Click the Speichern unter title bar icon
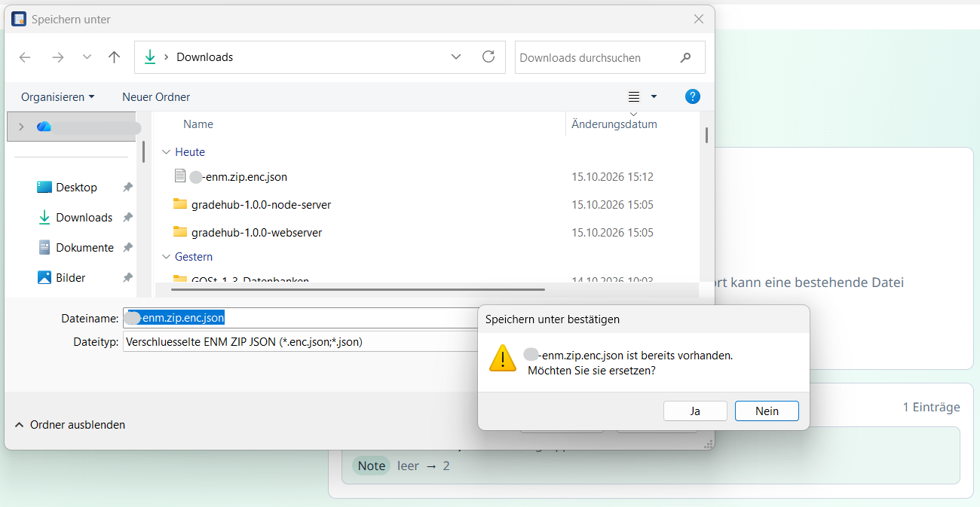This screenshot has width=980, height=507. coord(19,20)
